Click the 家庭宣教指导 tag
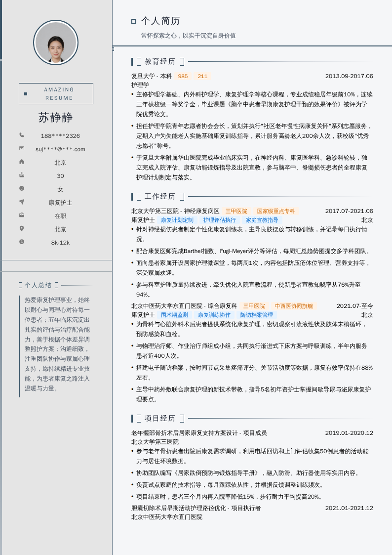This screenshot has width=392, height=555. (x=262, y=220)
